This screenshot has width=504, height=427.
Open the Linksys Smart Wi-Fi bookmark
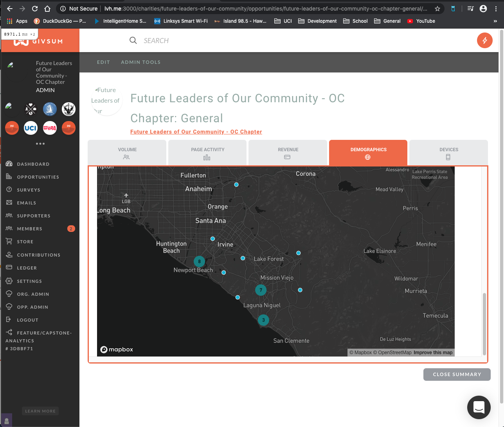click(x=181, y=21)
